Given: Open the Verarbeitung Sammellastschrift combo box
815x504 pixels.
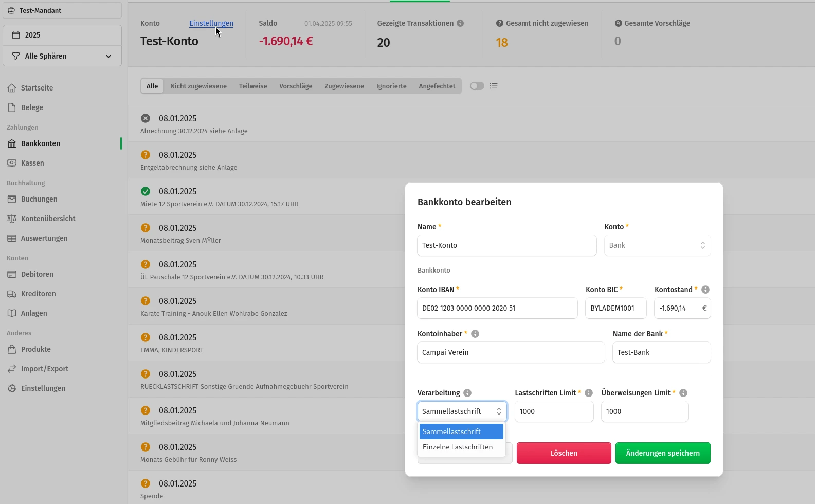Looking at the screenshot, I should click(x=462, y=411).
